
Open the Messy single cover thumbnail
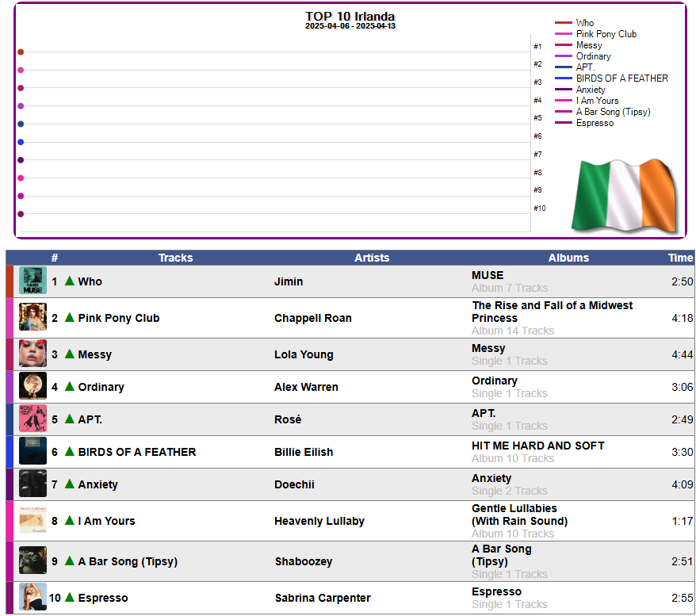click(x=33, y=354)
